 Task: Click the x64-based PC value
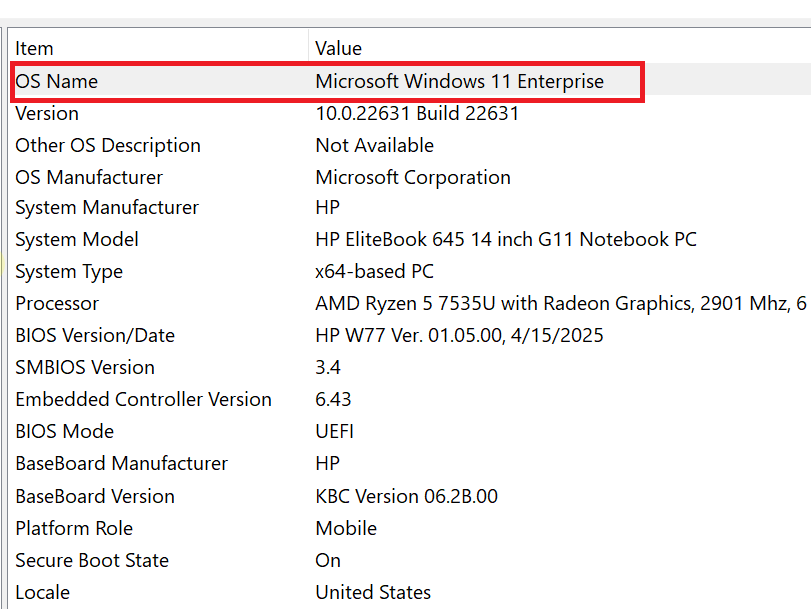click(x=374, y=271)
